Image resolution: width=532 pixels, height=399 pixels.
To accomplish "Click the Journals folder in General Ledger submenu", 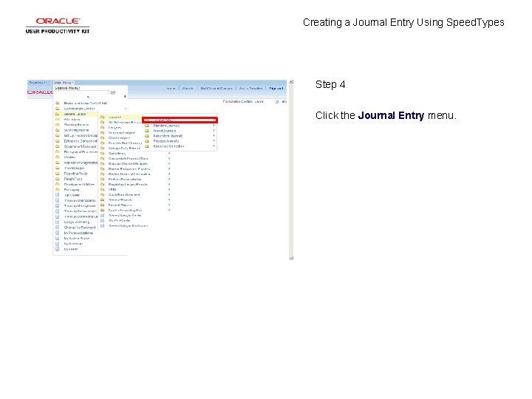I will (x=115, y=117).
